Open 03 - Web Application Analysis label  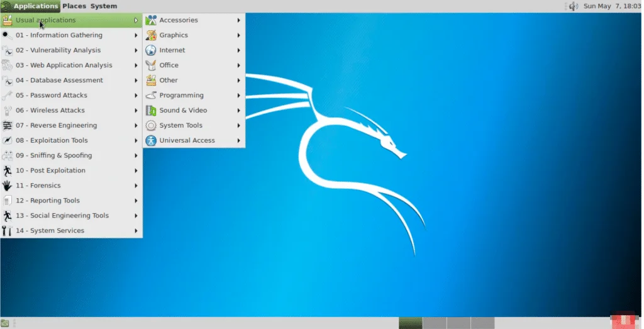click(64, 65)
